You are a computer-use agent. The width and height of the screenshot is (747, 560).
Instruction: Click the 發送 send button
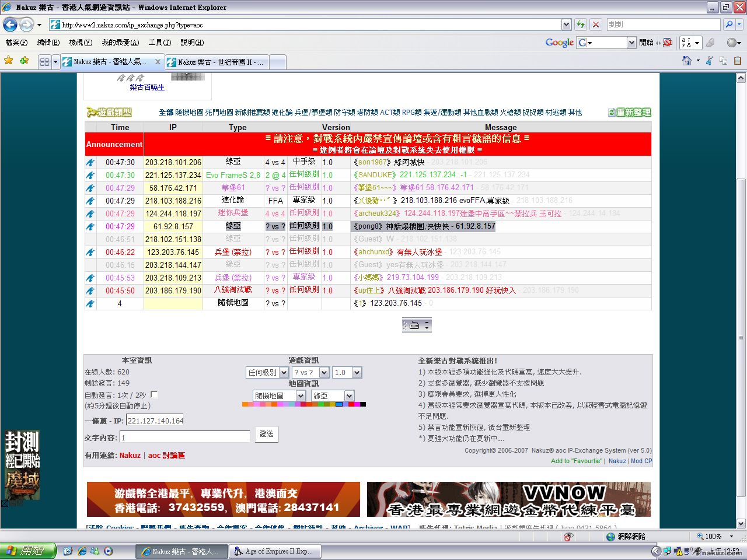pos(266,434)
